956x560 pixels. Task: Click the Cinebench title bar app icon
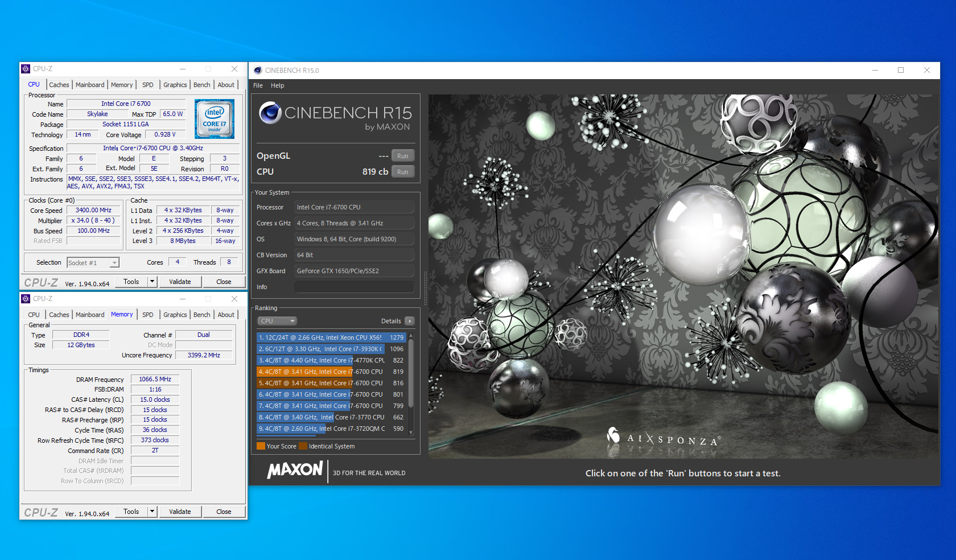[258, 71]
